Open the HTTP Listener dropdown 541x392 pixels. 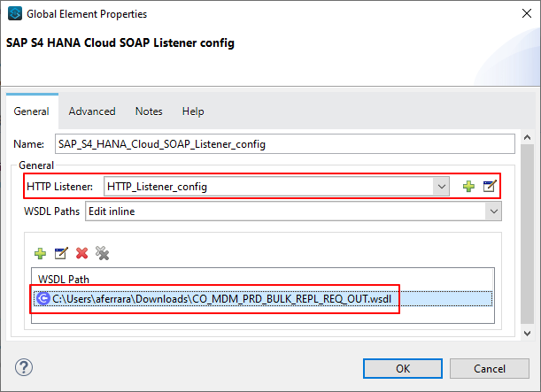440,186
